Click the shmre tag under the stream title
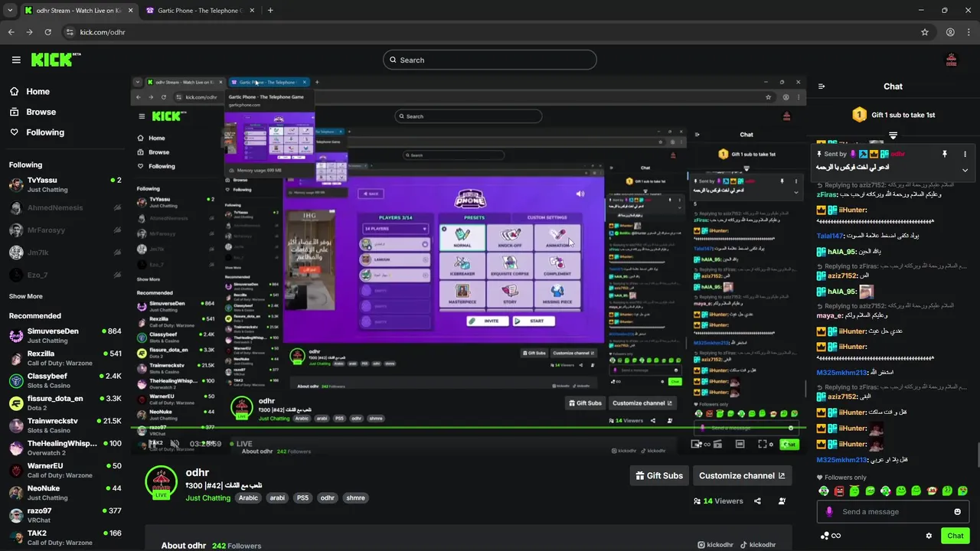Viewport: 980px width, 551px height. [x=355, y=497]
